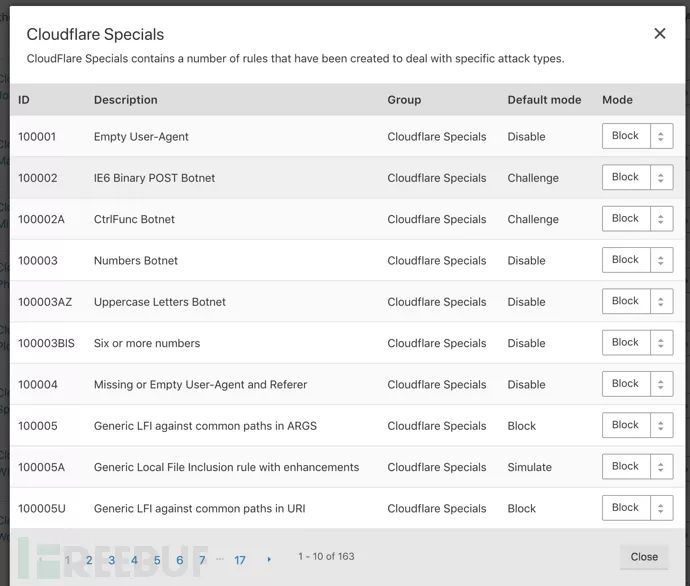
Task: Expand Mode selector for CtrlFunc Botnet
Action: pyautogui.click(x=637, y=219)
